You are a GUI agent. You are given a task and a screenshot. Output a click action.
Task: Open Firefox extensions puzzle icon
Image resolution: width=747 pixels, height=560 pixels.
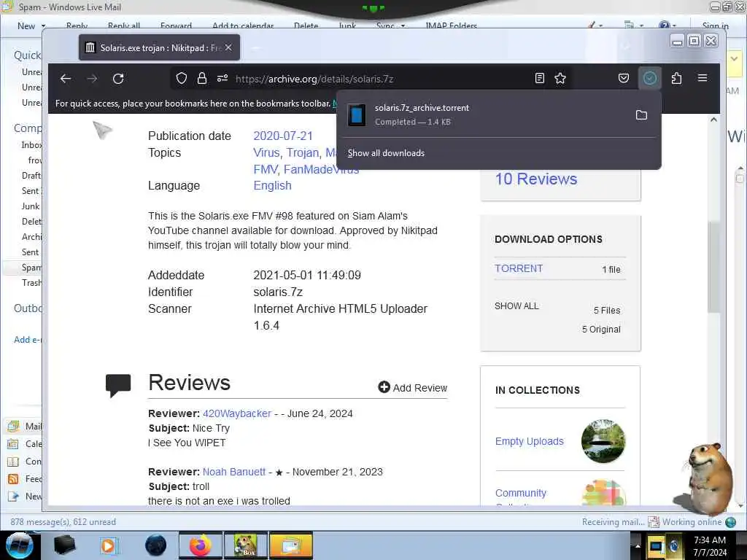(676, 78)
